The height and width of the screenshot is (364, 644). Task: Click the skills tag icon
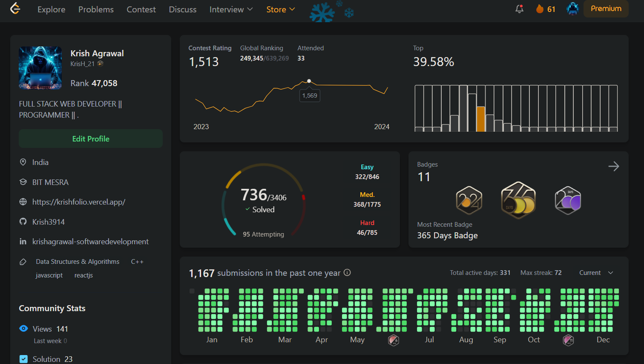[23, 262]
